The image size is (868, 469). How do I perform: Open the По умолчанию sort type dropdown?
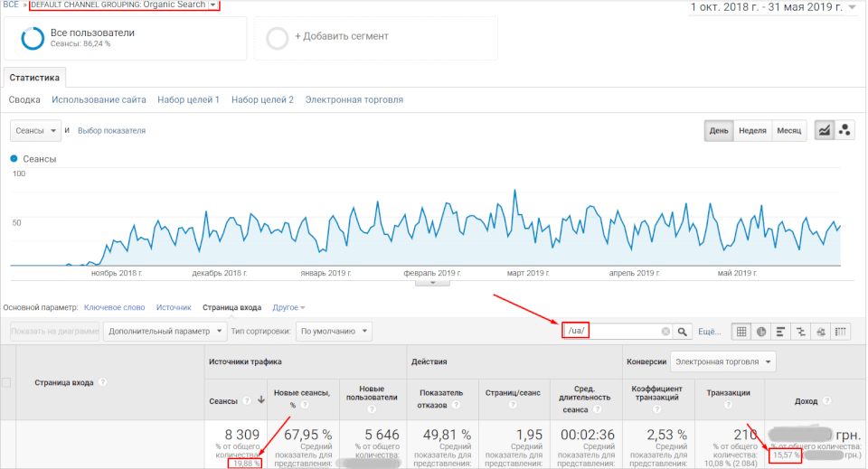(333, 332)
